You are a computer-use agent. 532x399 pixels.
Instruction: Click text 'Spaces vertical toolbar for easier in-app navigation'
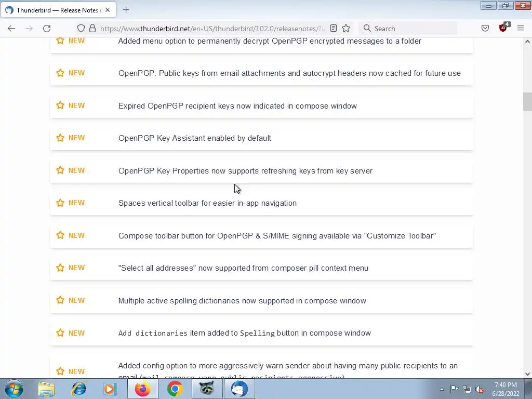[x=207, y=203]
